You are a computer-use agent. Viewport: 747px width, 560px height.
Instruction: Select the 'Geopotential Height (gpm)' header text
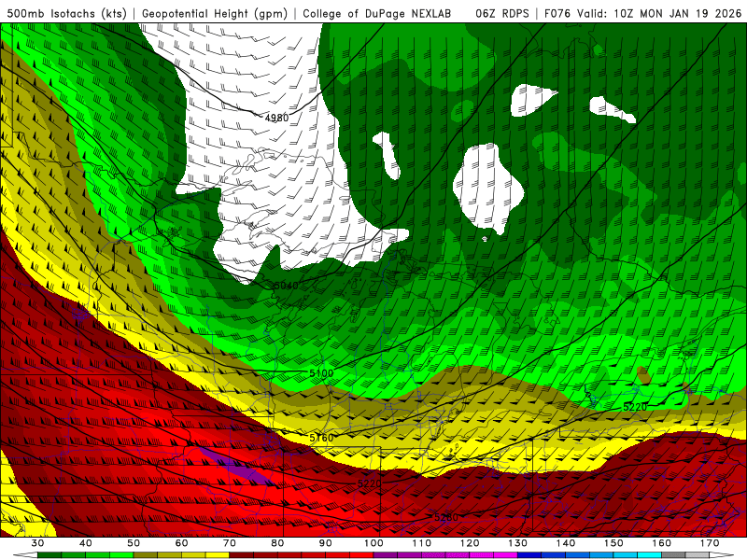(x=215, y=13)
